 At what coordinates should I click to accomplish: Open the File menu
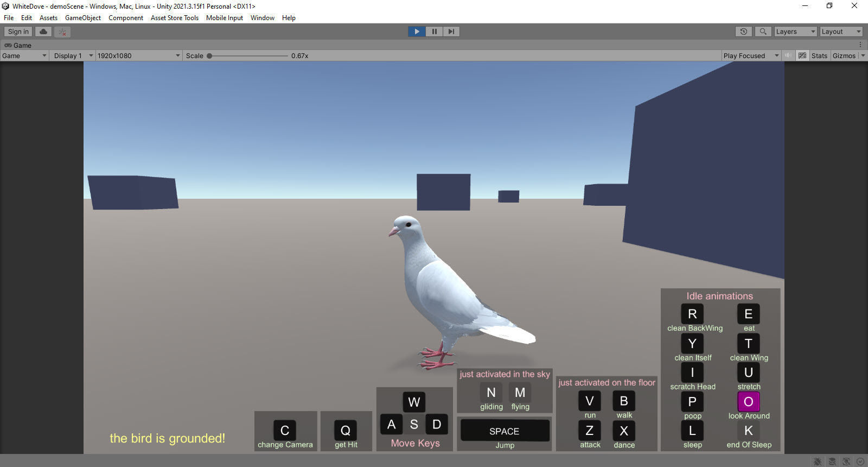[x=9, y=17]
